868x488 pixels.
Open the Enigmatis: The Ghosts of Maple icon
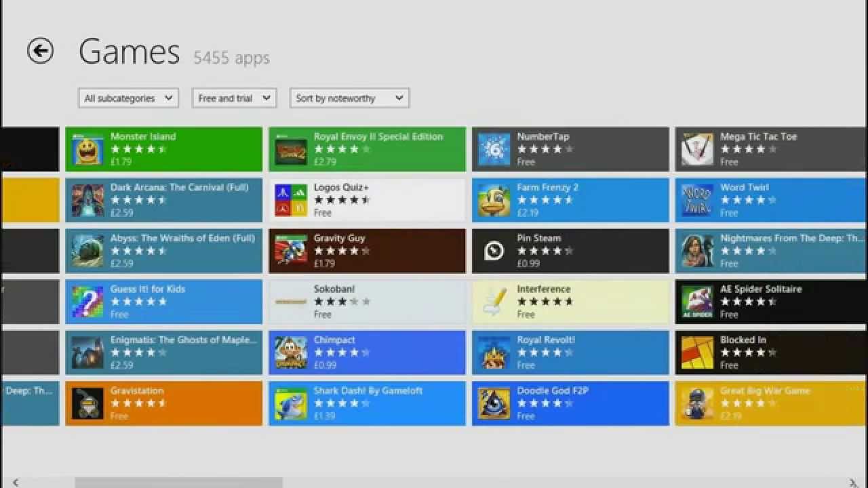(x=88, y=352)
